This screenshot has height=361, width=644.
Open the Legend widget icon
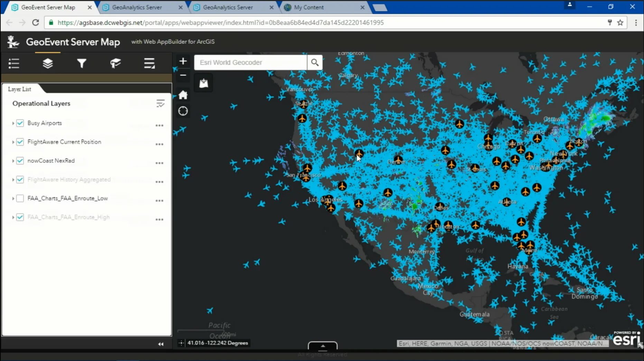[14, 63]
